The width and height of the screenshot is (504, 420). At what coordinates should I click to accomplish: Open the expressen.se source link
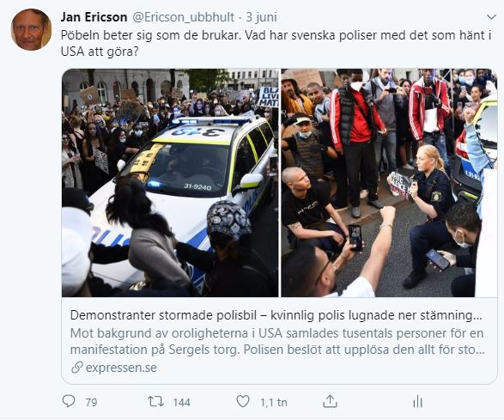tap(121, 368)
